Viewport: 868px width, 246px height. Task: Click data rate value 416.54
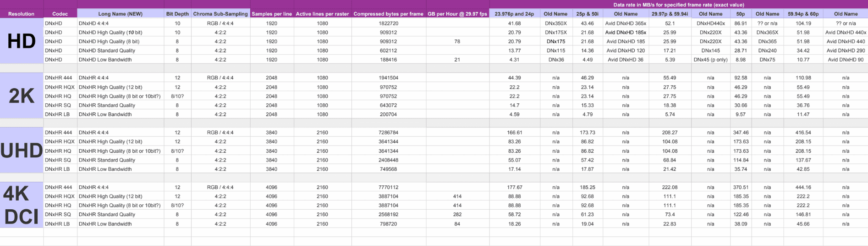point(803,133)
